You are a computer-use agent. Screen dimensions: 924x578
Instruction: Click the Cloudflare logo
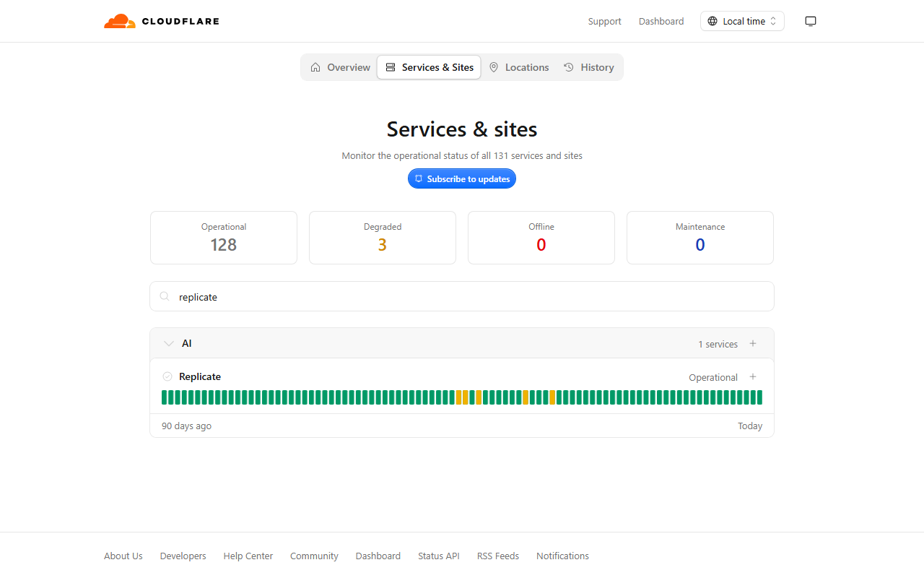162,21
